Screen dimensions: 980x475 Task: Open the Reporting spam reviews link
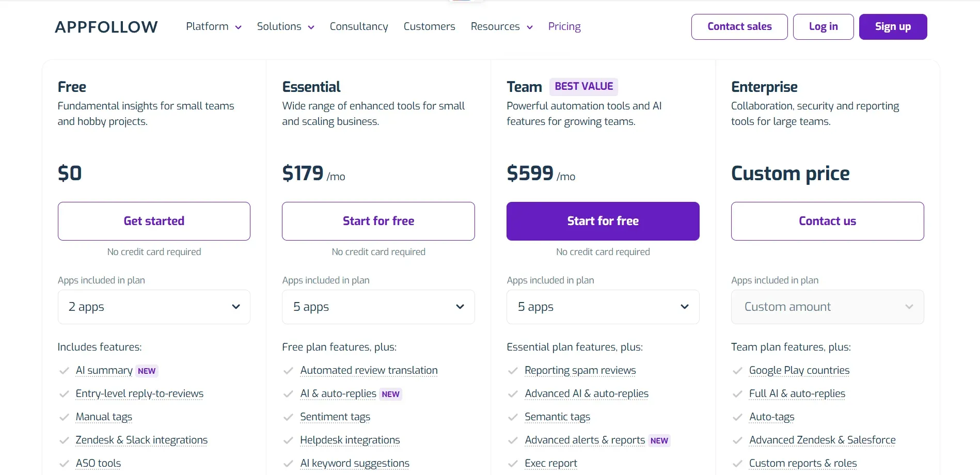click(579, 371)
